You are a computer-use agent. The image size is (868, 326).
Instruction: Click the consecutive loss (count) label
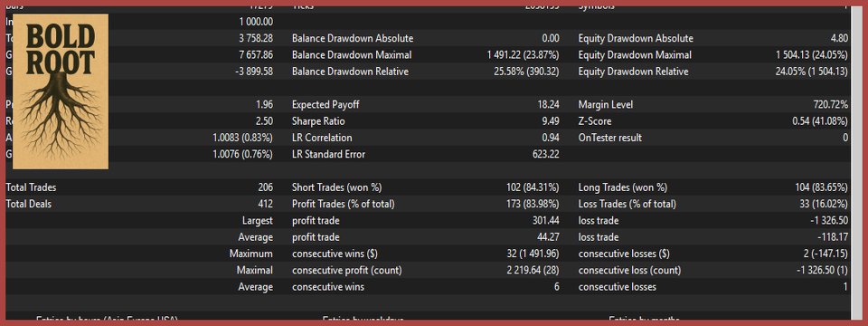(x=630, y=271)
